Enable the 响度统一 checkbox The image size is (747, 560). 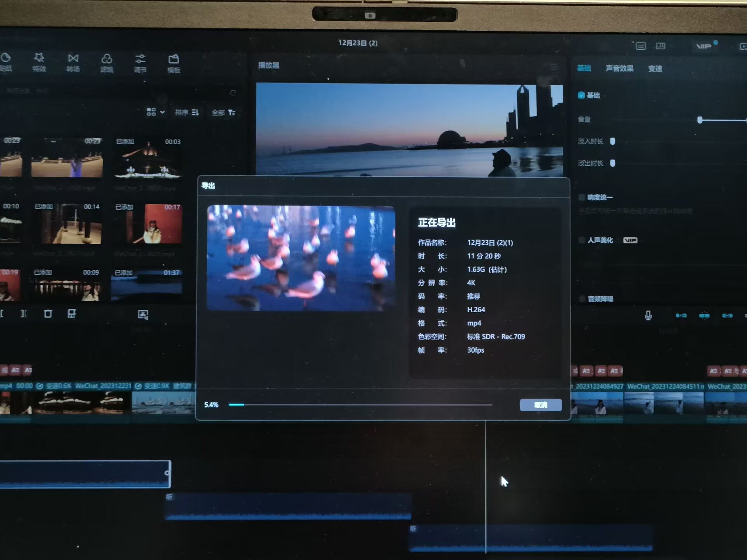point(582,198)
